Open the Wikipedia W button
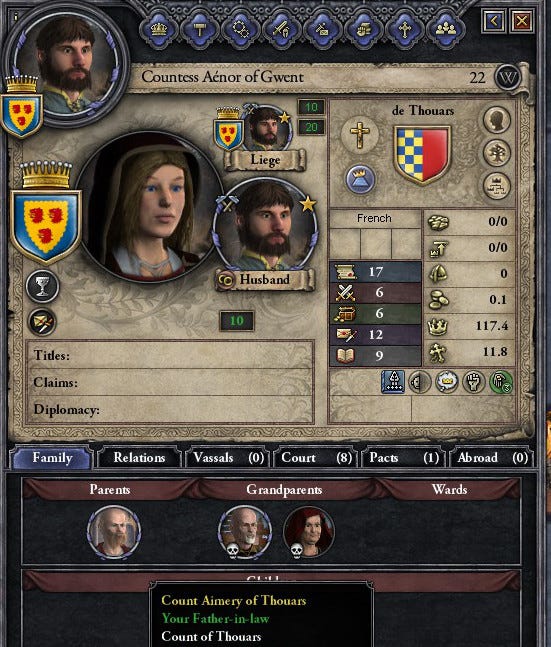Viewport: 551px width, 647px height. point(507,77)
